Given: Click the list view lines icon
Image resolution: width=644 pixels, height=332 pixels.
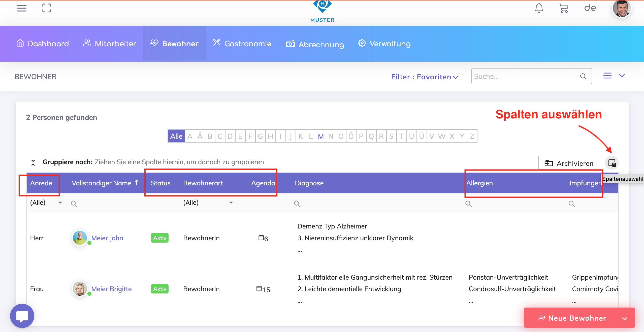Looking at the screenshot, I should coord(607,76).
